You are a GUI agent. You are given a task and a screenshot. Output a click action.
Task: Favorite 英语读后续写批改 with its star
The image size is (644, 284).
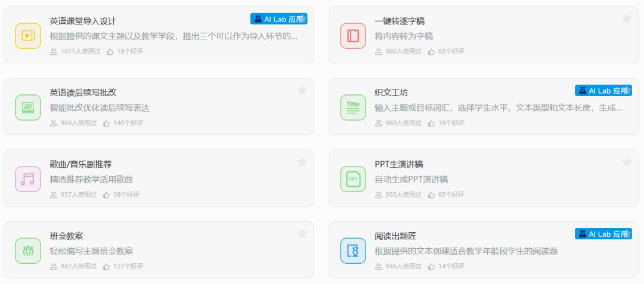pyautogui.click(x=302, y=90)
